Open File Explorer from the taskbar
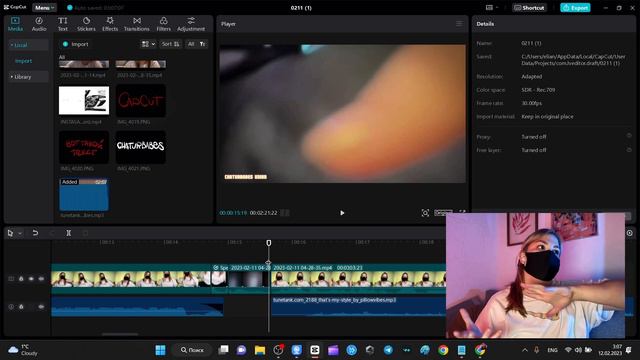The width and height of the screenshot is (640, 360). click(260, 350)
